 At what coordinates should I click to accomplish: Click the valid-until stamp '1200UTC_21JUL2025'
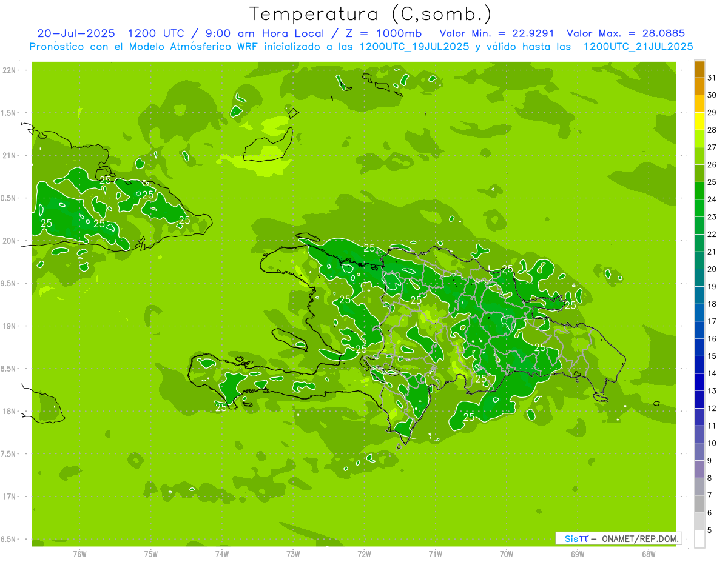[638, 47]
